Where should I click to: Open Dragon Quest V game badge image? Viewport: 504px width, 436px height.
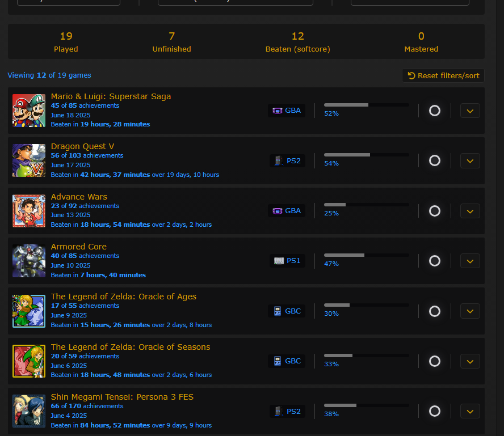(29, 160)
